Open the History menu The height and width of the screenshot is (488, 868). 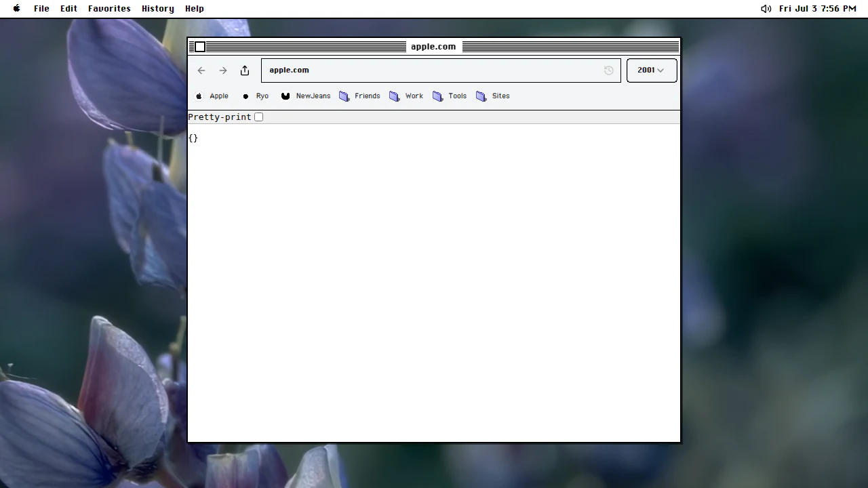click(157, 9)
